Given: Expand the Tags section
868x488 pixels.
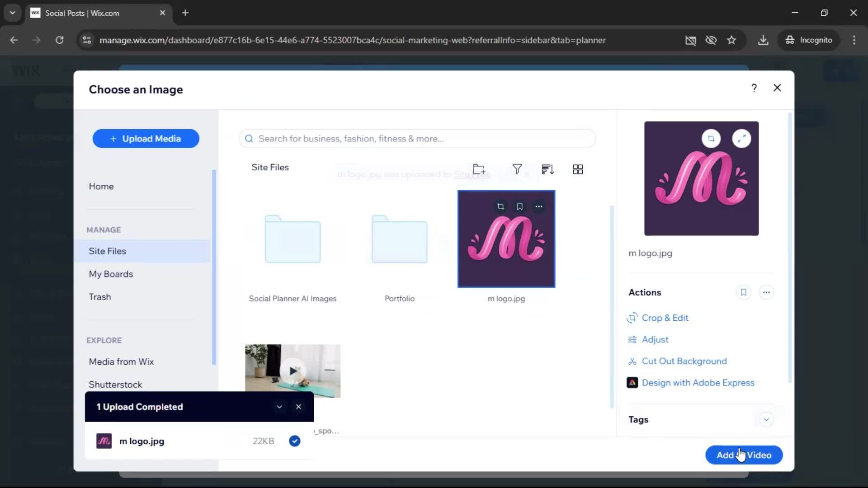Looking at the screenshot, I should [766, 420].
